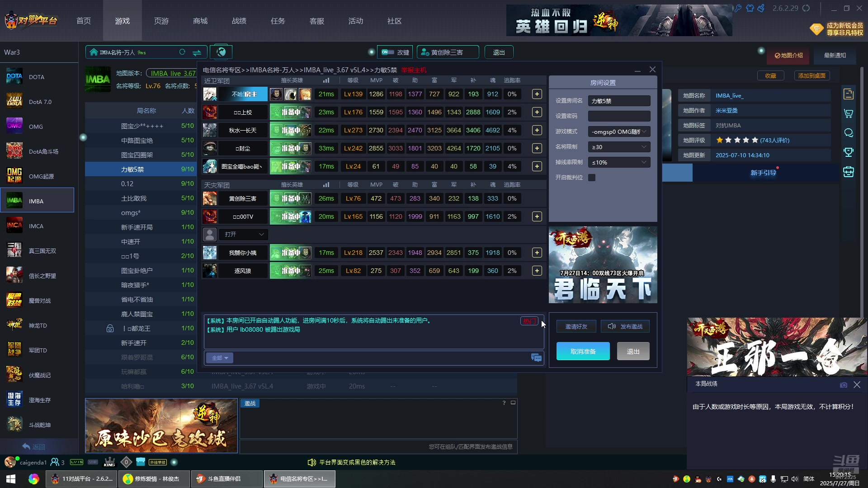Click the 举报主机 link
The image size is (868, 488).
pyautogui.click(x=414, y=70)
